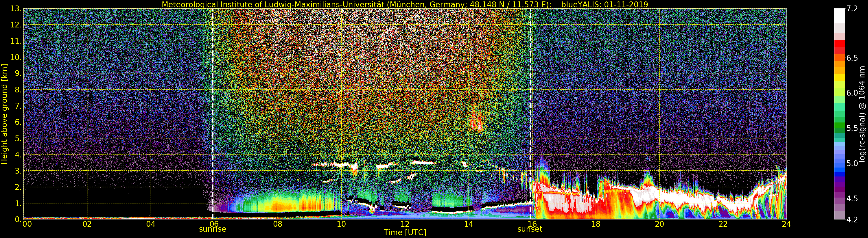
Task: Click the height axis tick label '1.'
Action: click(x=18, y=203)
